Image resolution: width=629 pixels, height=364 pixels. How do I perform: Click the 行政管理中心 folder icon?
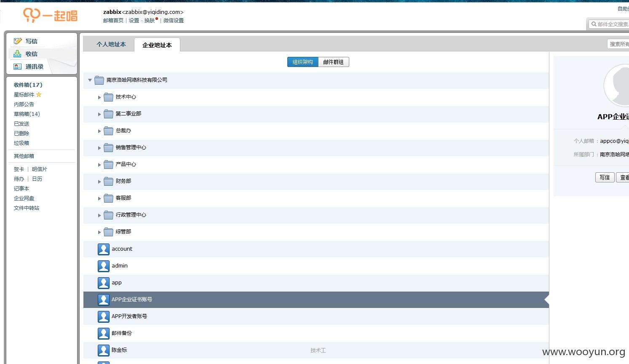[109, 215]
